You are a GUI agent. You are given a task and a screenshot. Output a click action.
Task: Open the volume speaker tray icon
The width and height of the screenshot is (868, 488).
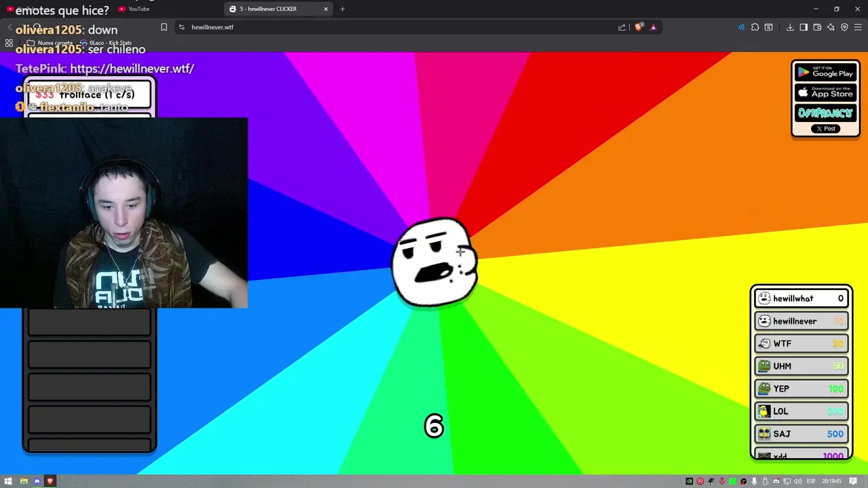(x=798, y=481)
